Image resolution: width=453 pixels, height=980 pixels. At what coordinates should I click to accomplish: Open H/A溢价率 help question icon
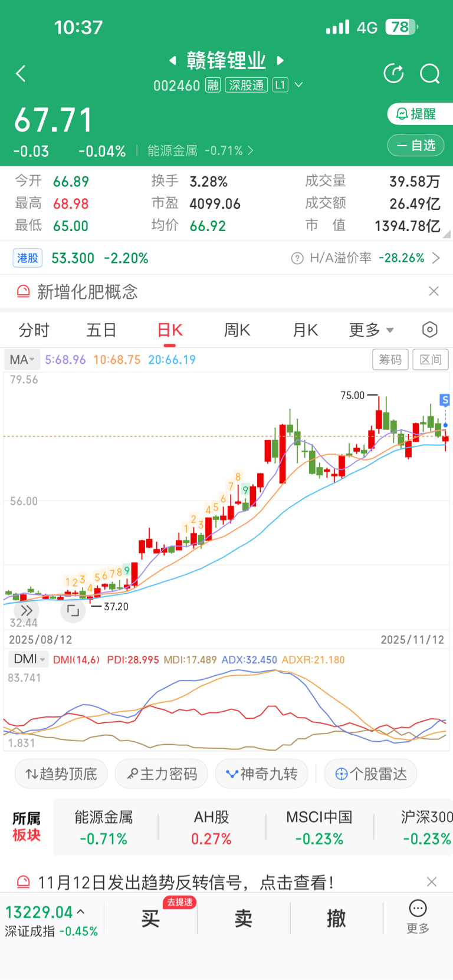(x=297, y=258)
